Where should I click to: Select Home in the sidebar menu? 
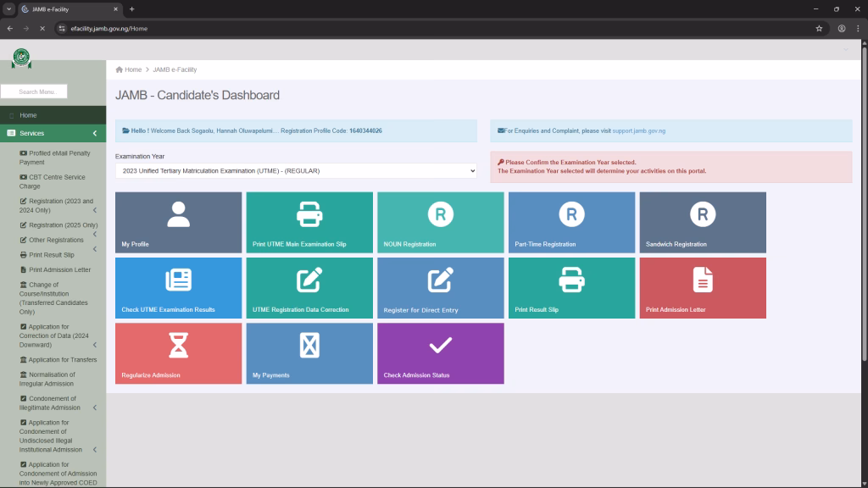pos(28,115)
